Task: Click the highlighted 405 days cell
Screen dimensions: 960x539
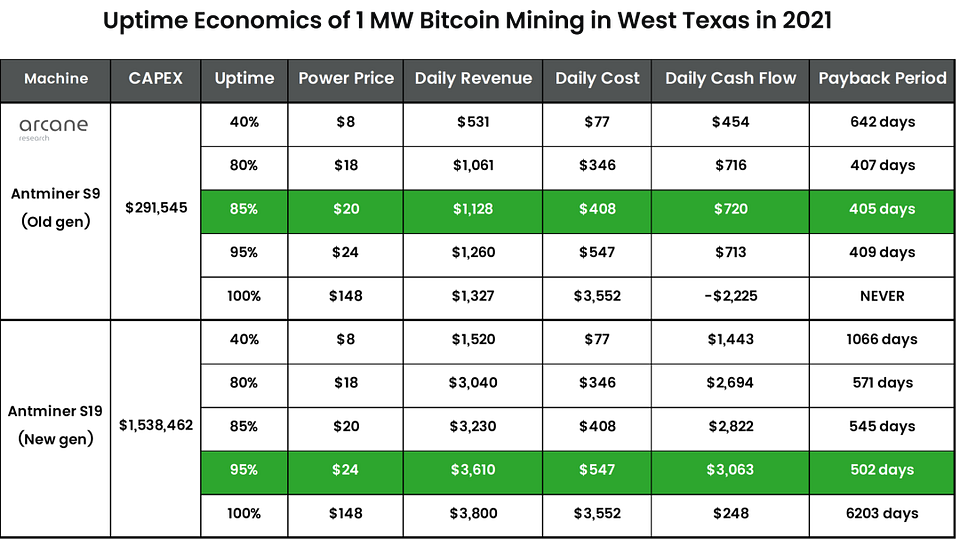Action: pyautogui.click(x=882, y=211)
